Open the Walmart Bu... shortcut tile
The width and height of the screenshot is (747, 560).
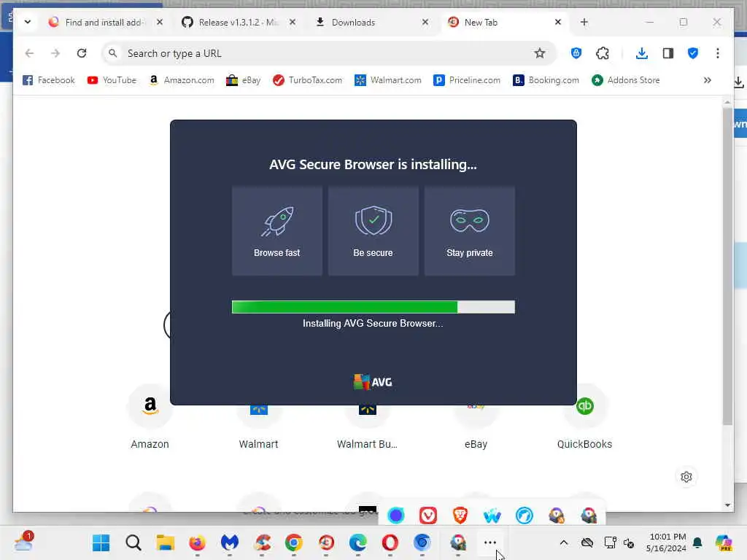[x=368, y=429]
